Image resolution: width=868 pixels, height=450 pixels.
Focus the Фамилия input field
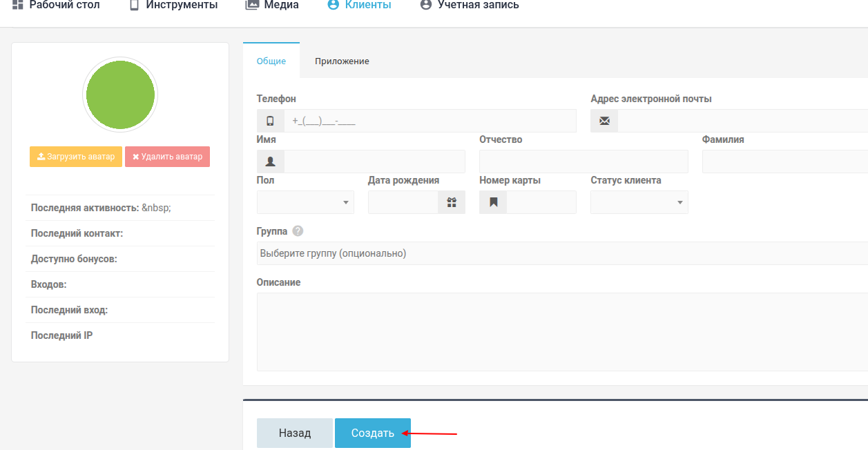[x=785, y=162]
